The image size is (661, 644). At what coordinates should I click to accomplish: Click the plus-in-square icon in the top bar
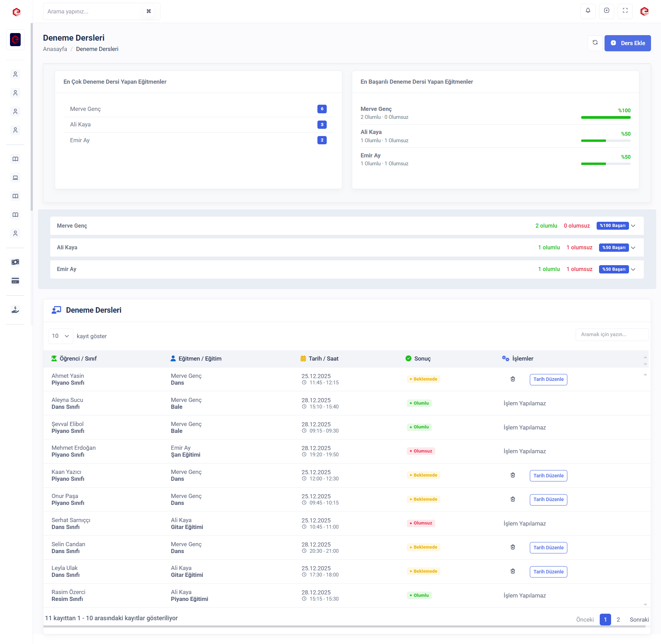[607, 11]
